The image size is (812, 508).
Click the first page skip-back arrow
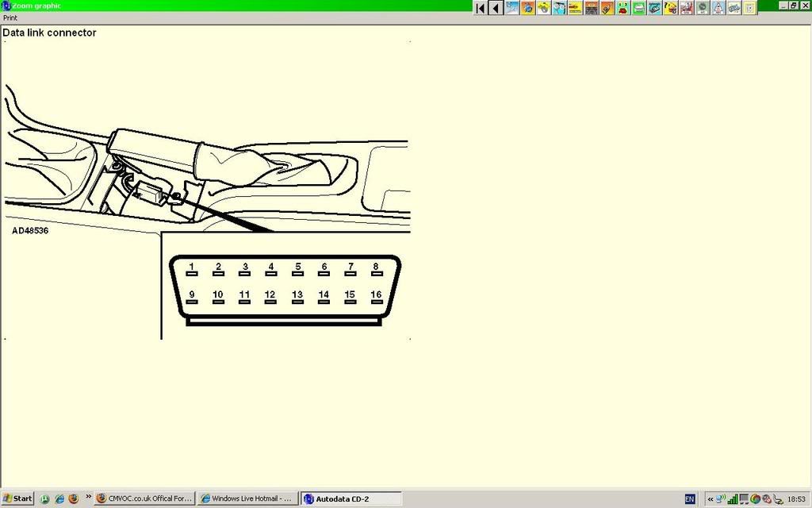tap(481, 8)
